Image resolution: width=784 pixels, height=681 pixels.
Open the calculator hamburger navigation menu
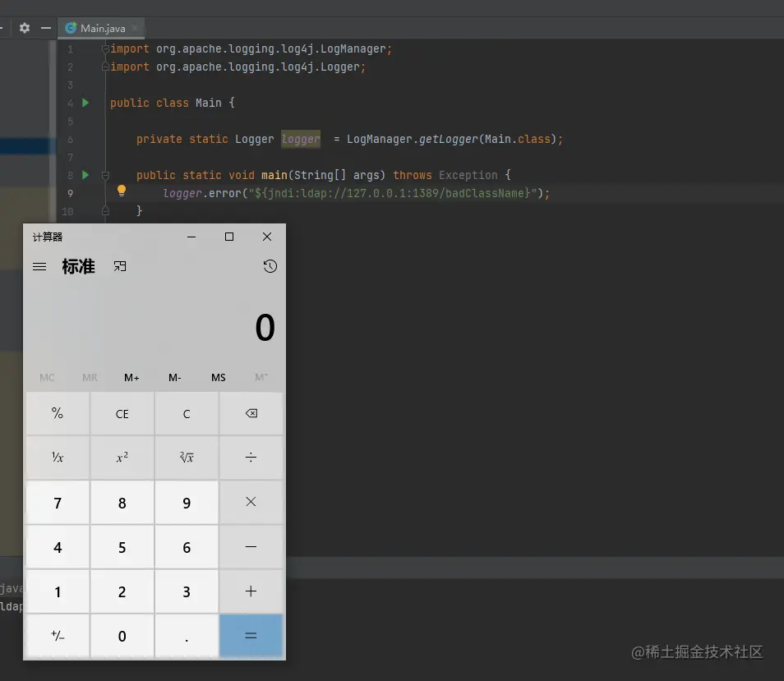(x=39, y=267)
